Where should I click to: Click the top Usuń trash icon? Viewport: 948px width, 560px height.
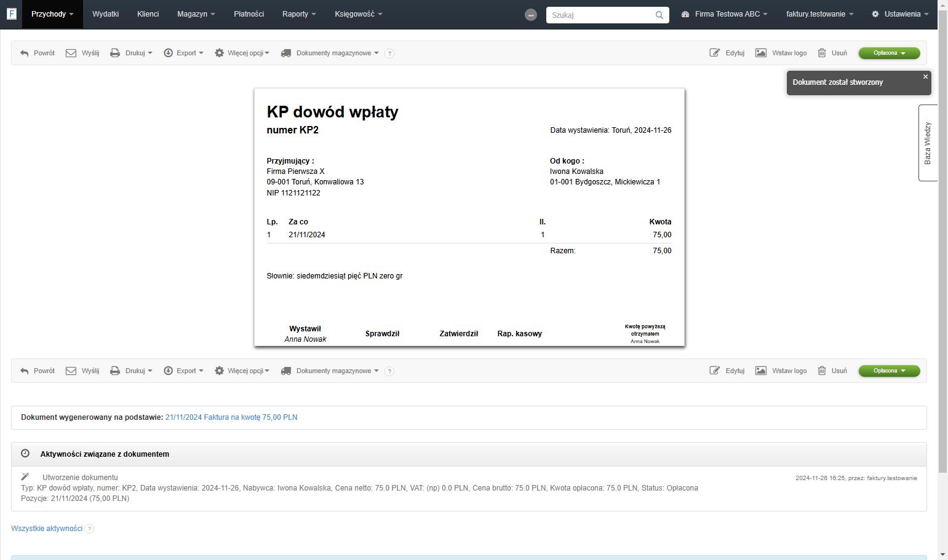click(x=822, y=53)
